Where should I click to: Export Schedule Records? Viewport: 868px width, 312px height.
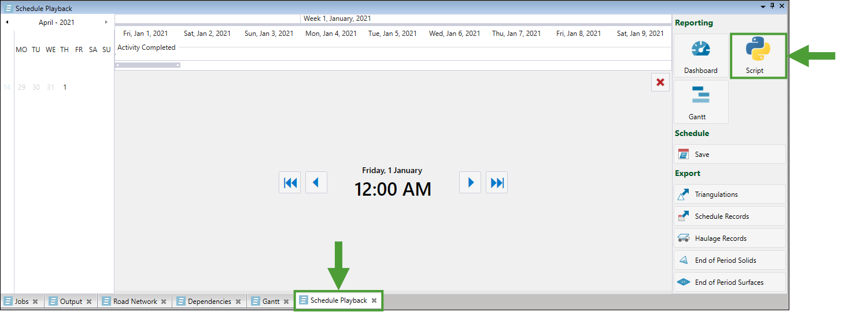pos(730,216)
